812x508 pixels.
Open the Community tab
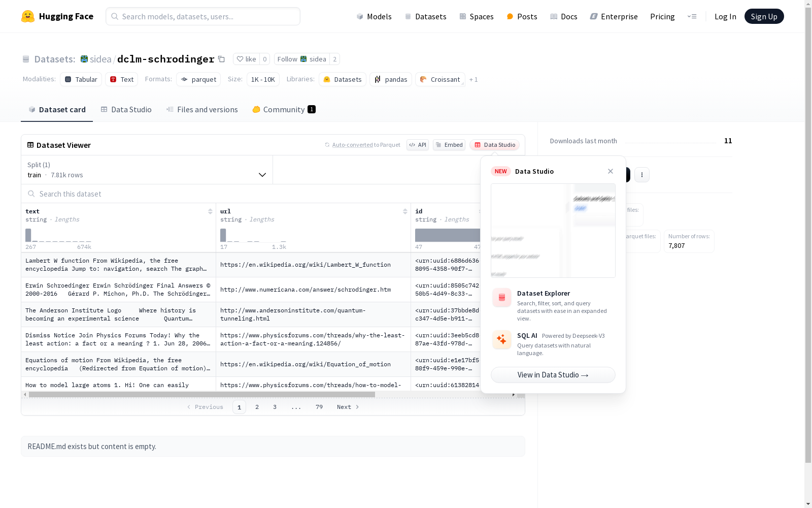click(x=284, y=109)
